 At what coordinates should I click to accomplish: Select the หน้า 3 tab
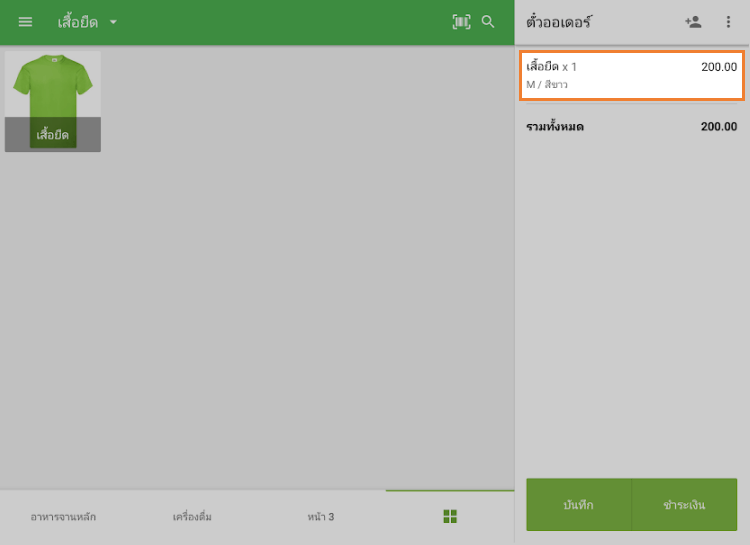click(321, 517)
